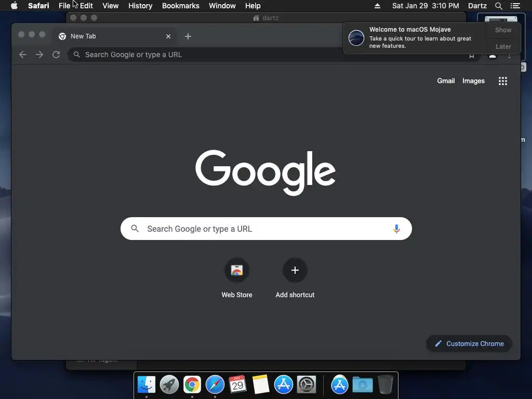This screenshot has height=399, width=532.
Task: Open the Bookmarks menu
Action: click(180, 6)
